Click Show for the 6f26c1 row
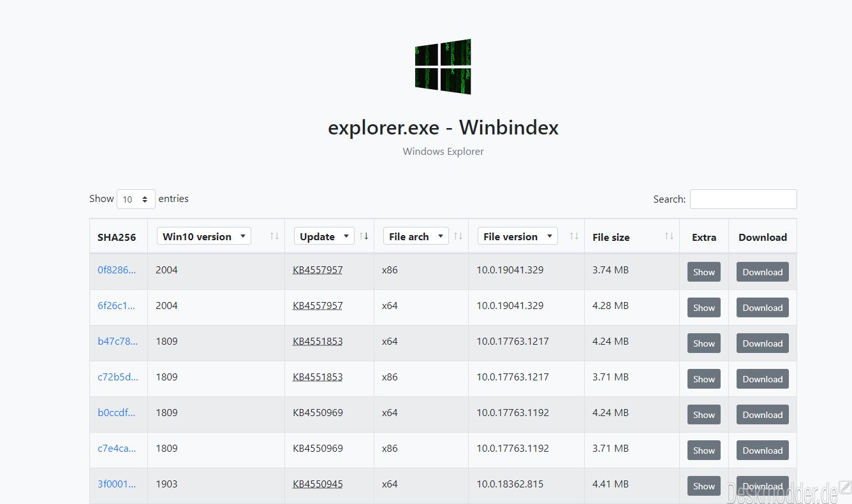 point(704,307)
